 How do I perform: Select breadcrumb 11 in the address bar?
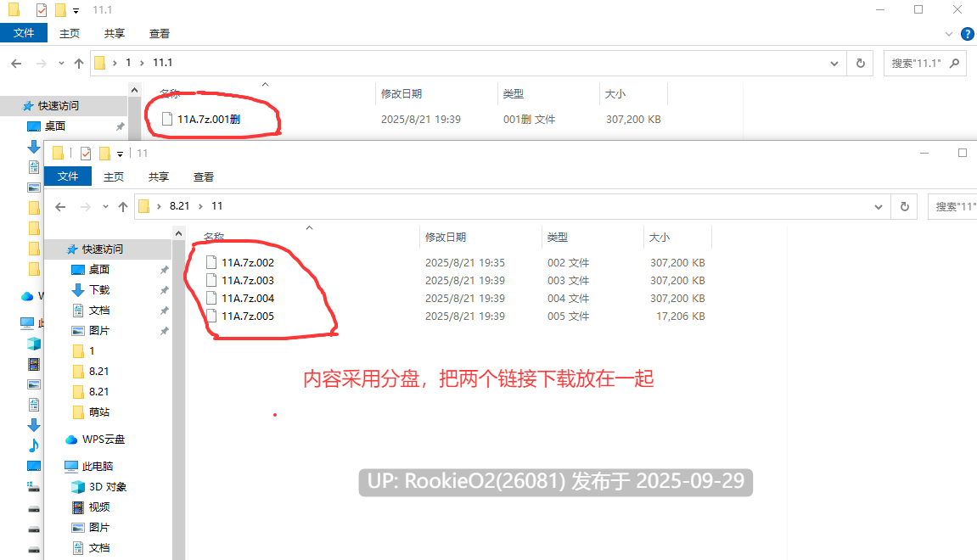[216, 206]
